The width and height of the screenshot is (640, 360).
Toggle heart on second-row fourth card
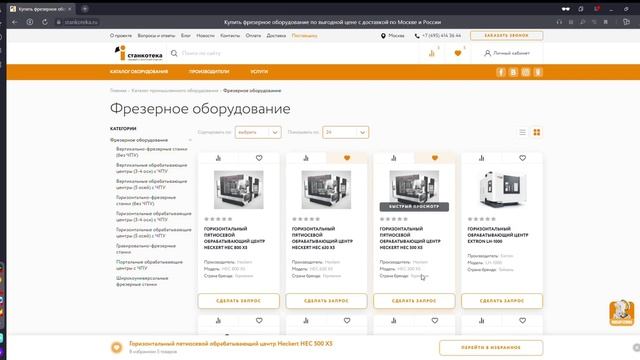pos(522,321)
